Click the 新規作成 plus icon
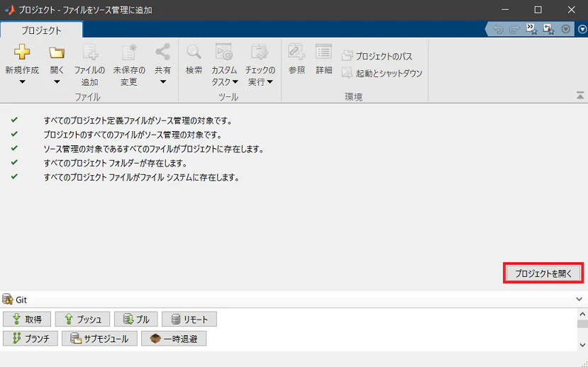The image size is (588, 367). pos(22,52)
